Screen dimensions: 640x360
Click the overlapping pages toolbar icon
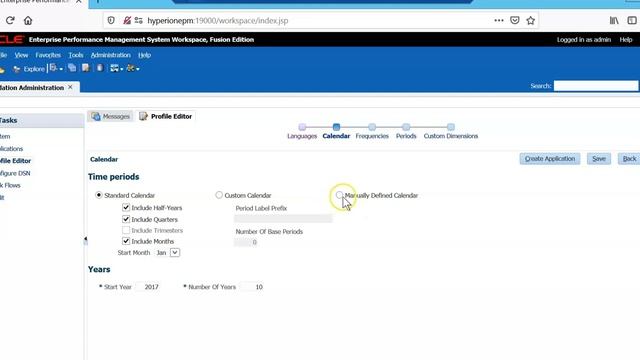72,68
